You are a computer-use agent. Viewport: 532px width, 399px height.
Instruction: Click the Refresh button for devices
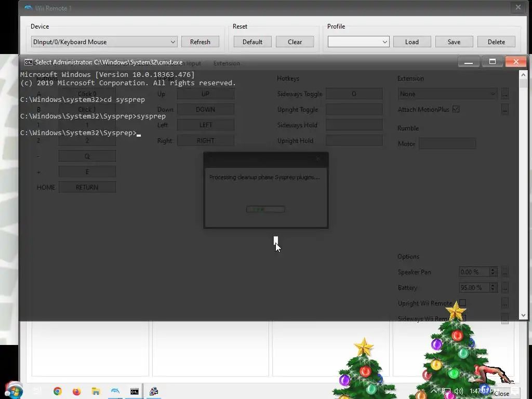coord(200,42)
